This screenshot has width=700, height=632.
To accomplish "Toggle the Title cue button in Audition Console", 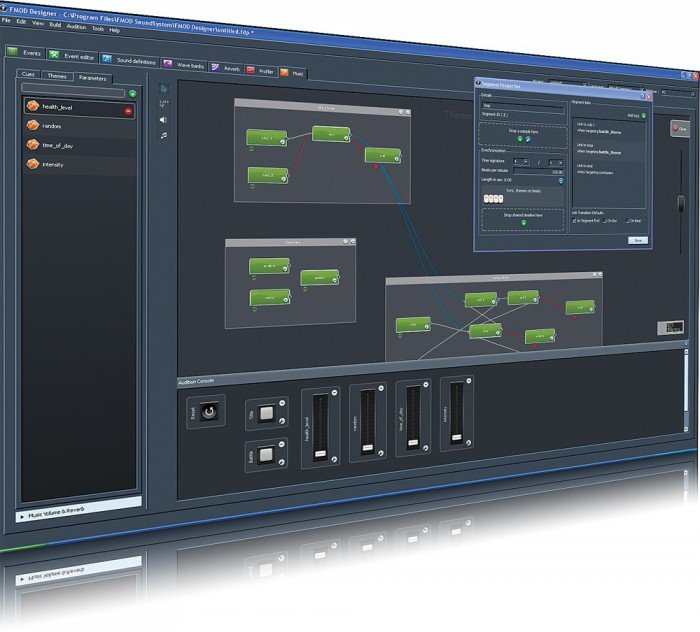I will [x=267, y=413].
